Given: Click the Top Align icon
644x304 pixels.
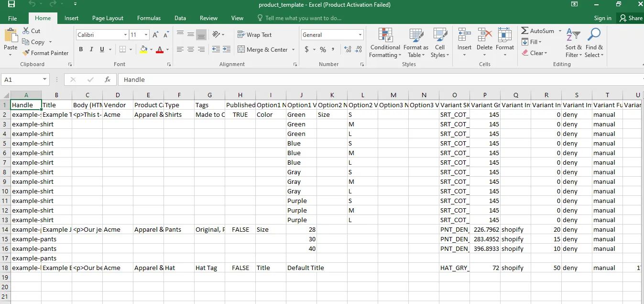Looking at the screenshot, I should point(180,34).
